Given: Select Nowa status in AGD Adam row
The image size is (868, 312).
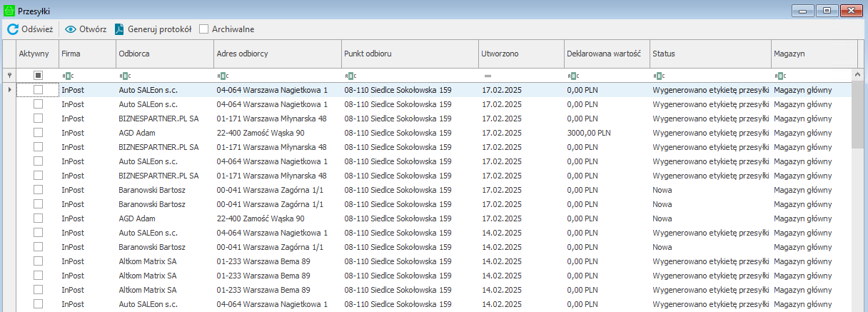Looking at the screenshot, I should coord(710,218).
